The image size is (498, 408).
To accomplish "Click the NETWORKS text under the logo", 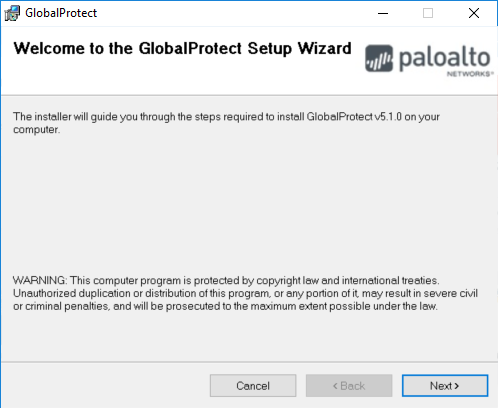I will (x=470, y=74).
